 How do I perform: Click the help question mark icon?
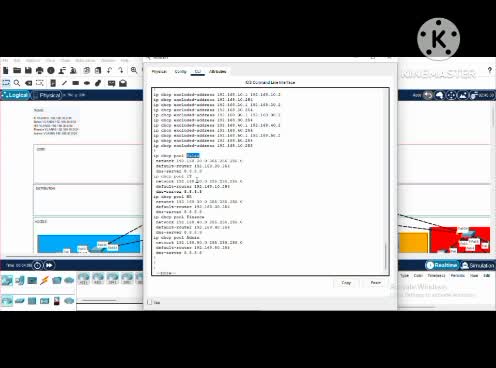tap(489, 70)
